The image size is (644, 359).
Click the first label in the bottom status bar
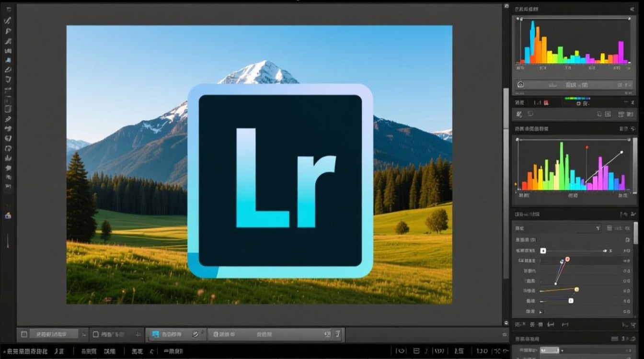click(24, 351)
